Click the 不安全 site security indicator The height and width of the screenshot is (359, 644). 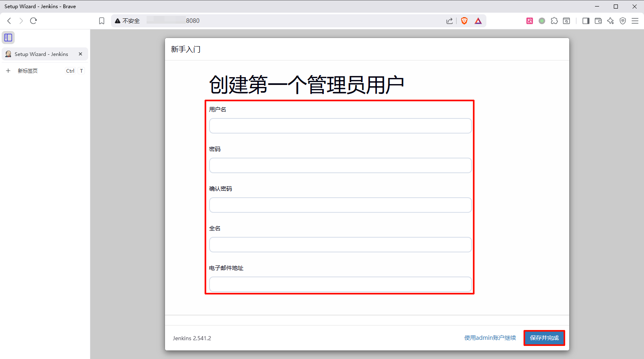point(127,21)
